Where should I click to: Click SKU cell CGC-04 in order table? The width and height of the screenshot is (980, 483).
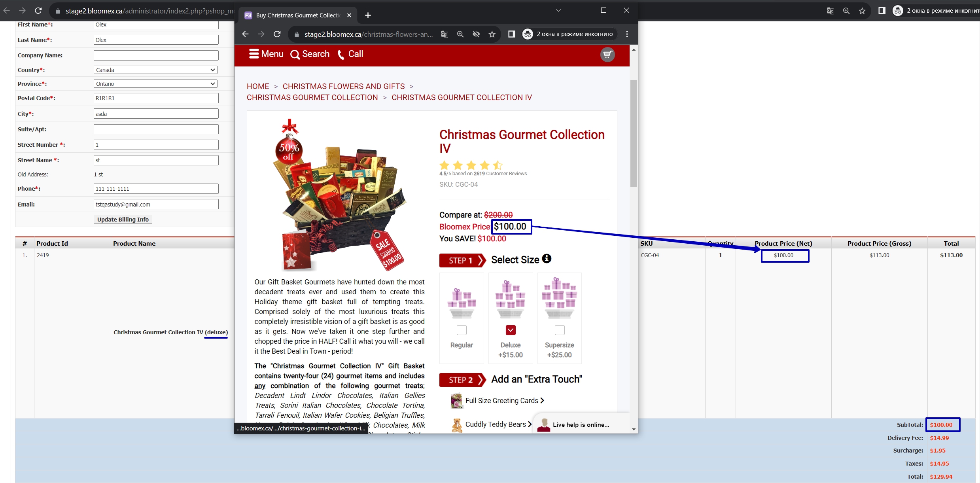pos(650,255)
